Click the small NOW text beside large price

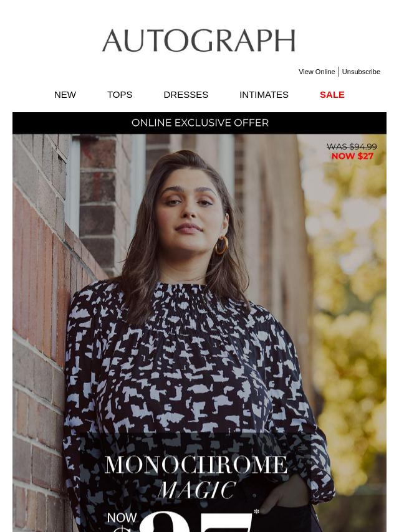122,518
